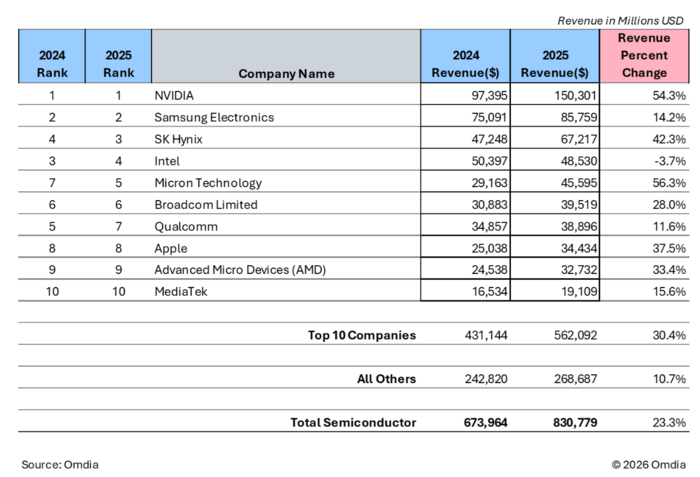Select the MediaTek row label
The image size is (700, 477).
coord(182,292)
